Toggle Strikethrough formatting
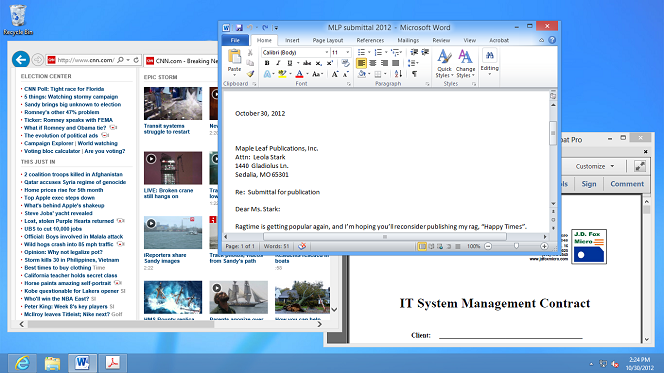This screenshot has height=373, width=664. pos(307,63)
